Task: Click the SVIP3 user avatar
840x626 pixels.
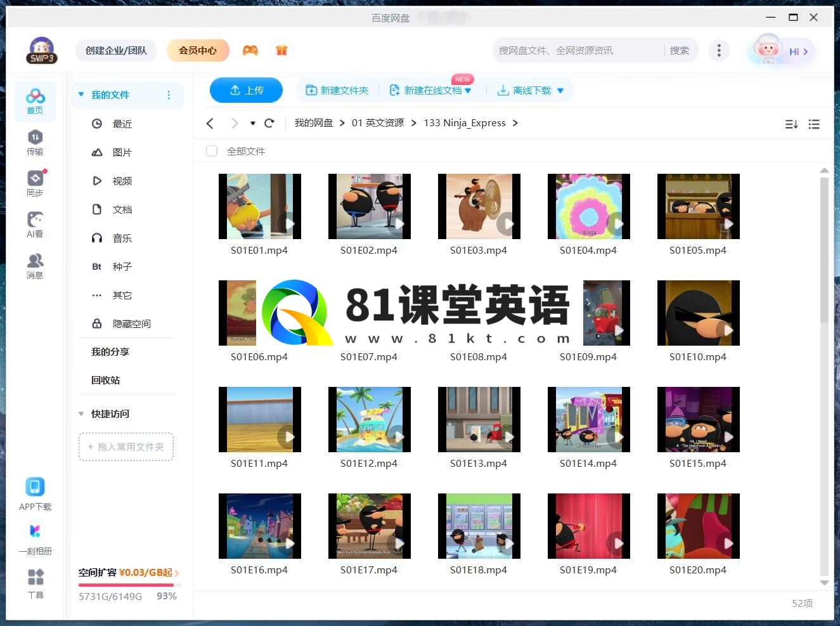Action: coord(42,50)
